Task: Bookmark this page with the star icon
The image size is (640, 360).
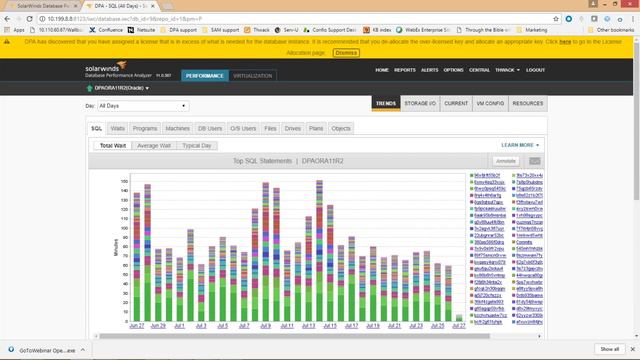Action: pos(556,19)
